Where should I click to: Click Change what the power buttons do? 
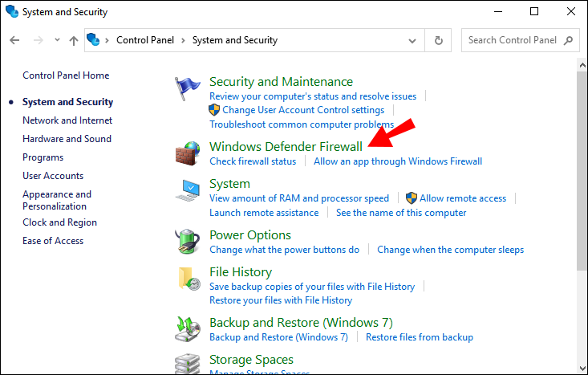click(x=284, y=250)
